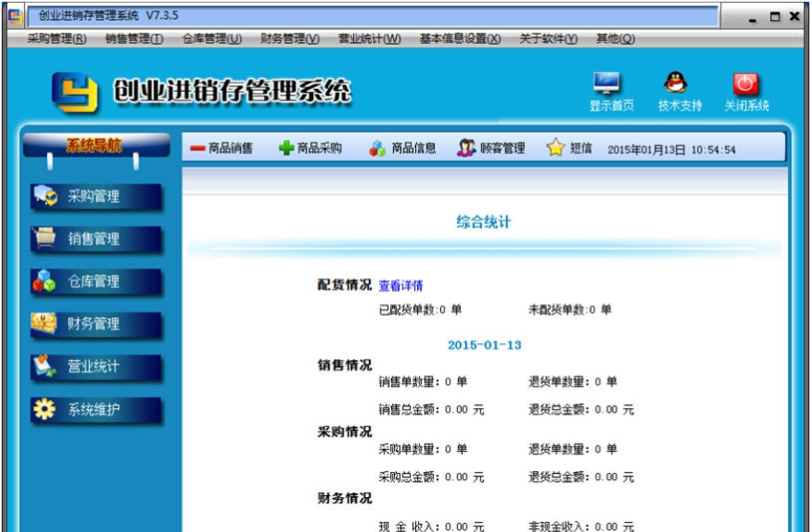
Task: Click the 销售单数量: 0 单 text
Action: coord(423,381)
